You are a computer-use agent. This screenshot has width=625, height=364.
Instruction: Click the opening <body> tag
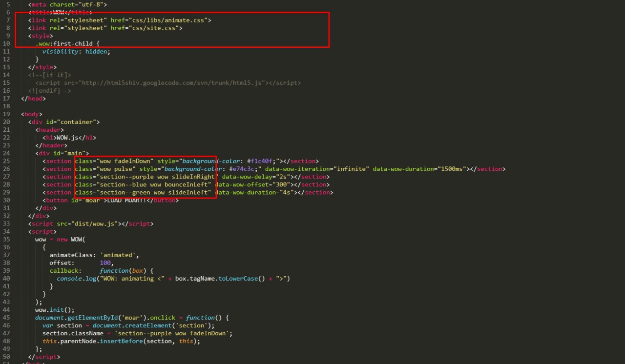click(32, 114)
